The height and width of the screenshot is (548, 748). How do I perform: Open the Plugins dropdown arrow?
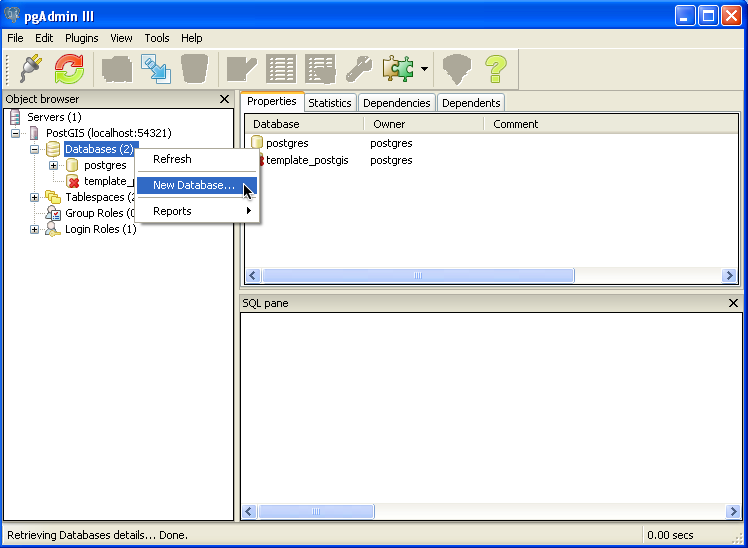[x=424, y=69]
